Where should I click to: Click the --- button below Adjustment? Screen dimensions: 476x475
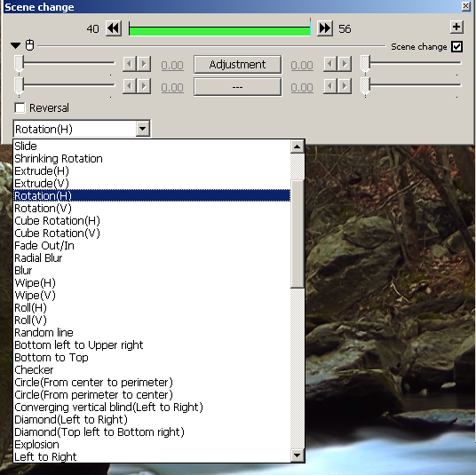point(237,87)
